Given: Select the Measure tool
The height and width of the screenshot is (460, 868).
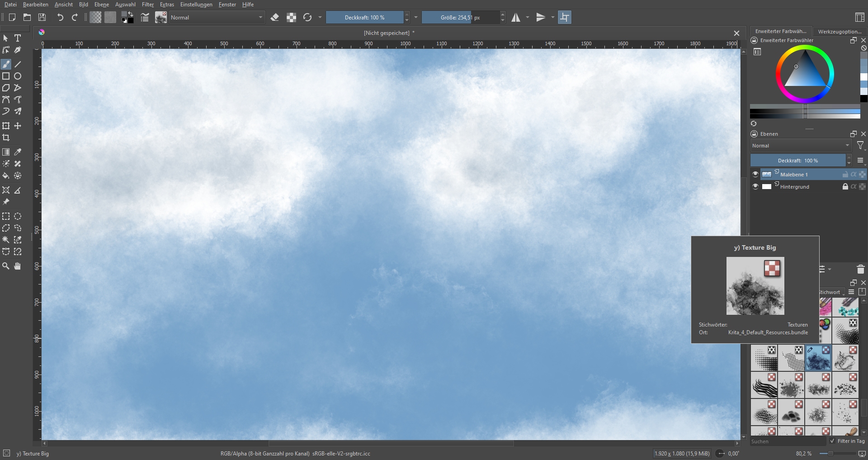Looking at the screenshot, I should (18, 190).
